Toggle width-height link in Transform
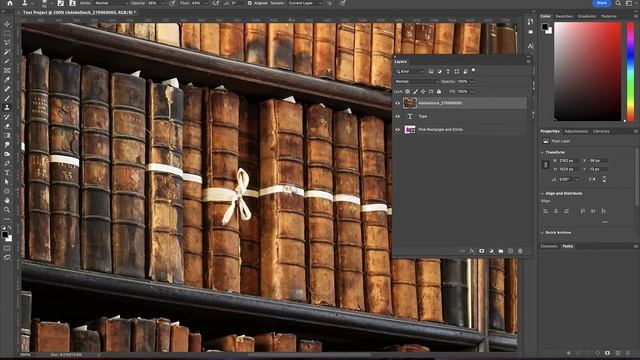The image size is (640, 360). (546, 164)
